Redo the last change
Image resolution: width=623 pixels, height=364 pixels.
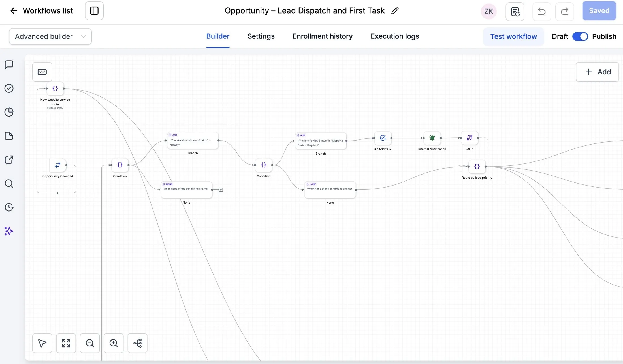pos(564,12)
